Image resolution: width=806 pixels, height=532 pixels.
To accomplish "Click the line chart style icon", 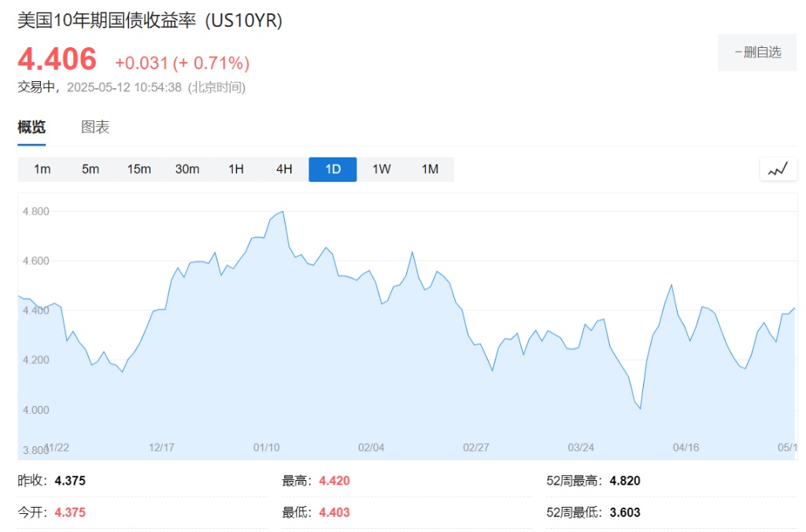I will click(778, 169).
